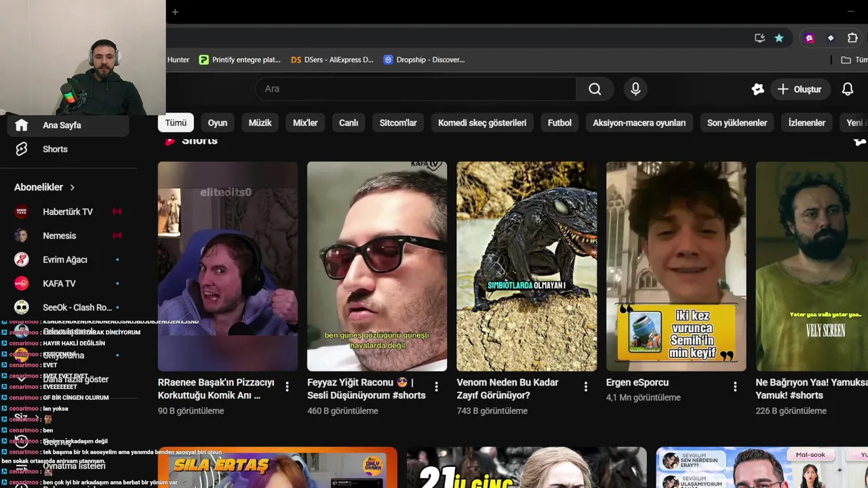Open the Feyyaz Yiğit Raconu short thumbnail

(377, 266)
